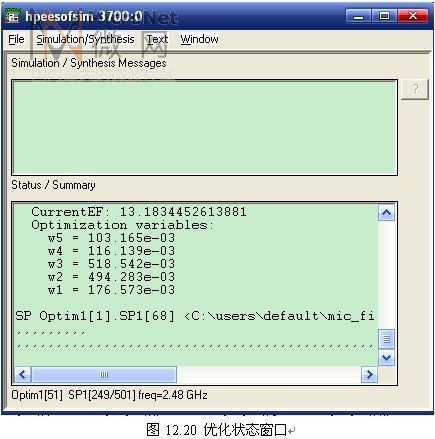Open the Simulation/Synthesis menu

point(85,39)
